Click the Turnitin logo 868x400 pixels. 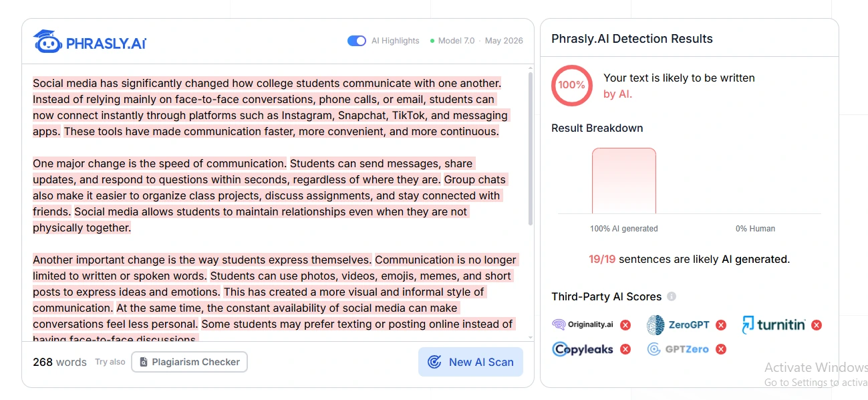point(774,325)
